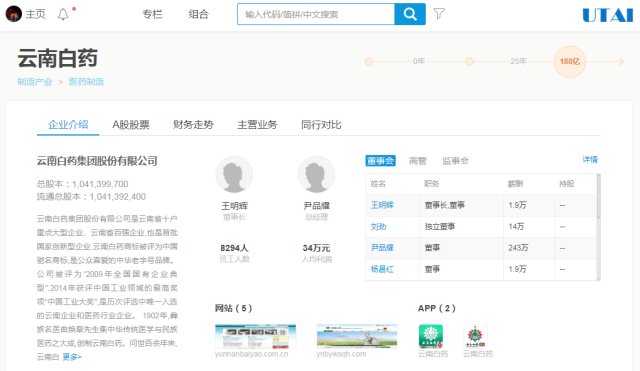Click the ynbywsqh.com caption text
This screenshot has width=640, height=371.
coord(341,354)
